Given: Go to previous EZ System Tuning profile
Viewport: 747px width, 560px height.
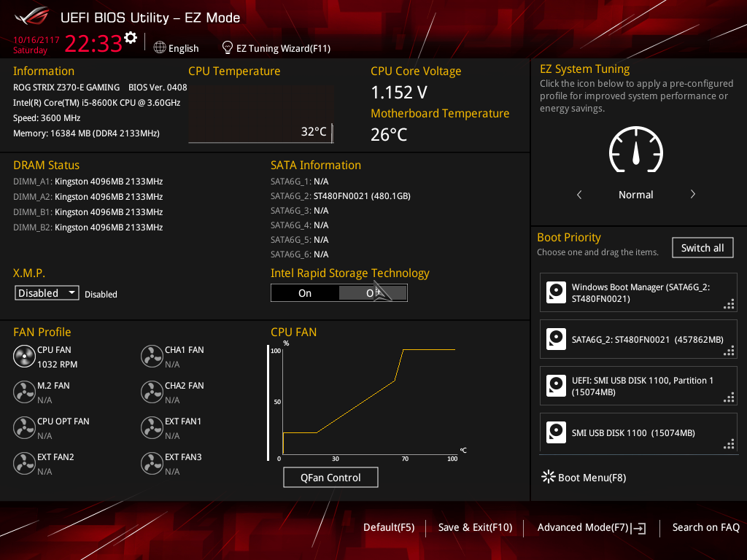Looking at the screenshot, I should (579, 194).
